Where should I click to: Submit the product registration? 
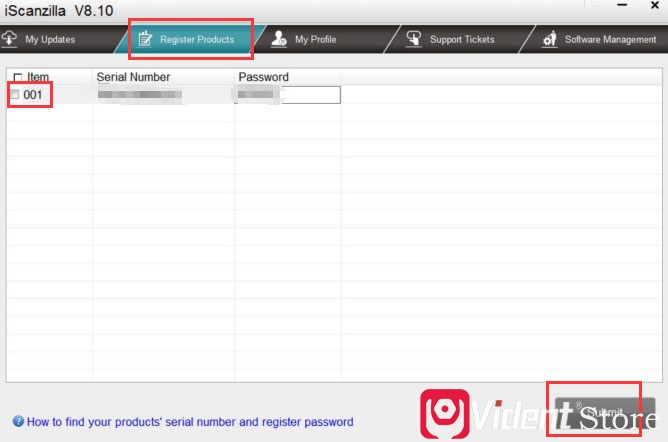pyautogui.click(x=605, y=412)
